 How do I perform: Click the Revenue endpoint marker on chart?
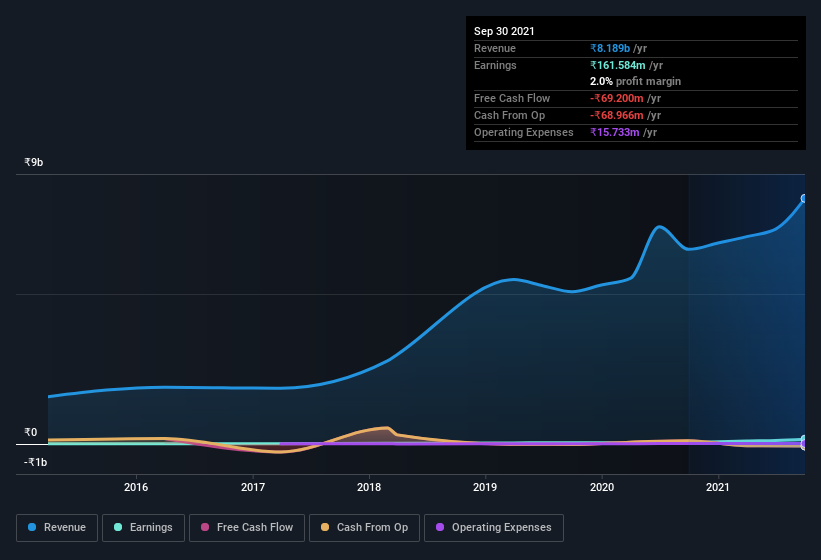804,198
